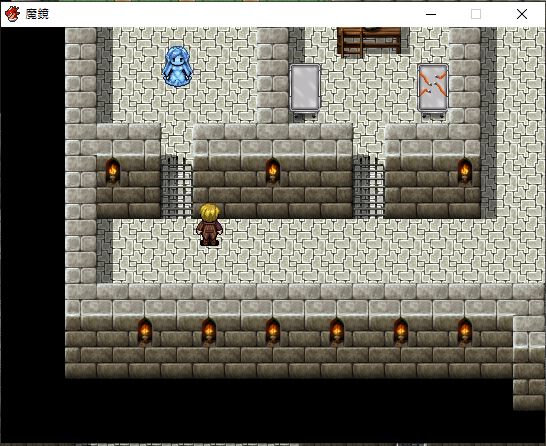The image size is (546, 446).
Task: Click the right iron bar gate
Action: tap(368, 187)
